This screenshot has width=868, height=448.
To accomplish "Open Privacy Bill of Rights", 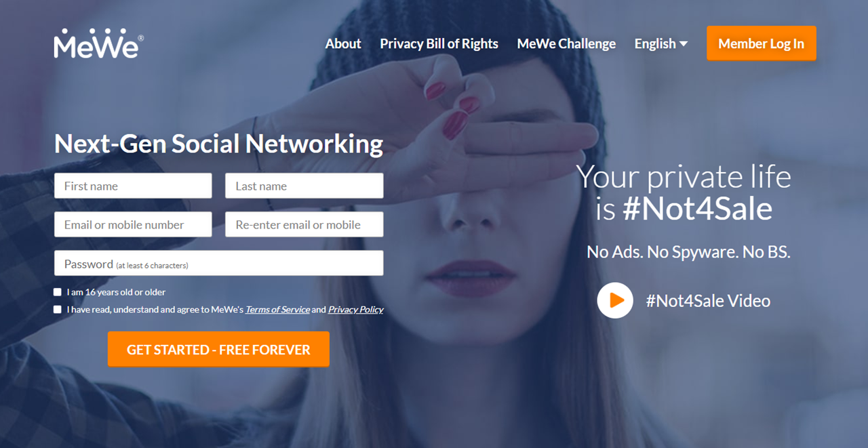I will (439, 43).
